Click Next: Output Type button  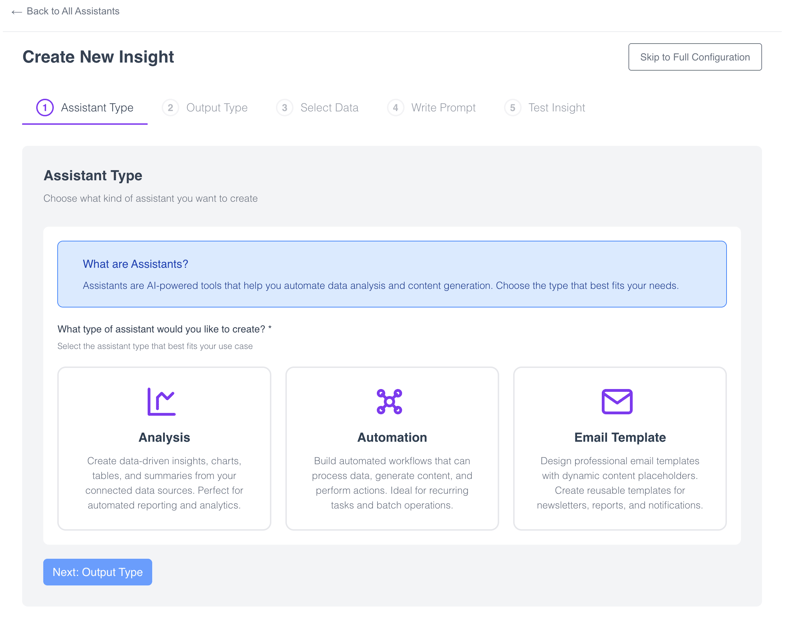(98, 572)
